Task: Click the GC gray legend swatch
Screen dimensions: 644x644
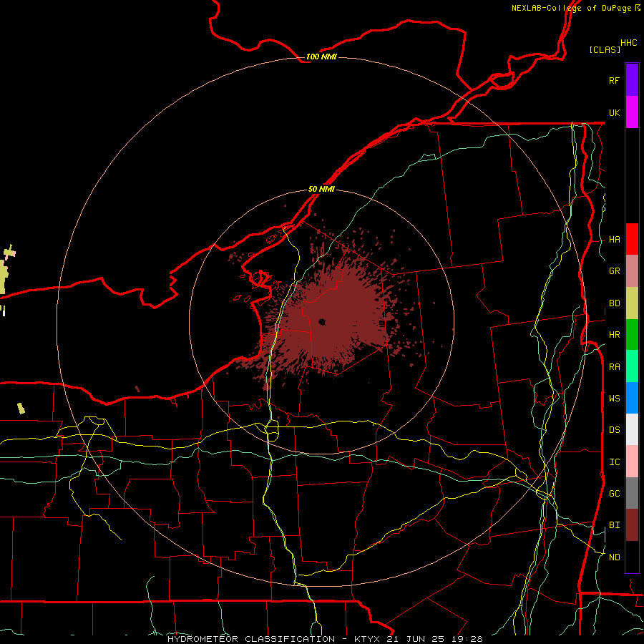Action: 632,493
